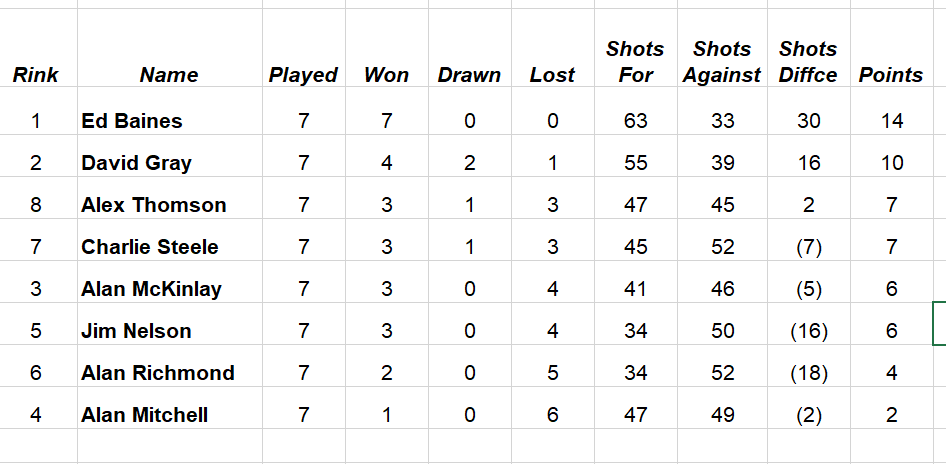This screenshot has height=464, width=946.
Task: Click the Shots Diffce header cell
Action: click(808, 62)
